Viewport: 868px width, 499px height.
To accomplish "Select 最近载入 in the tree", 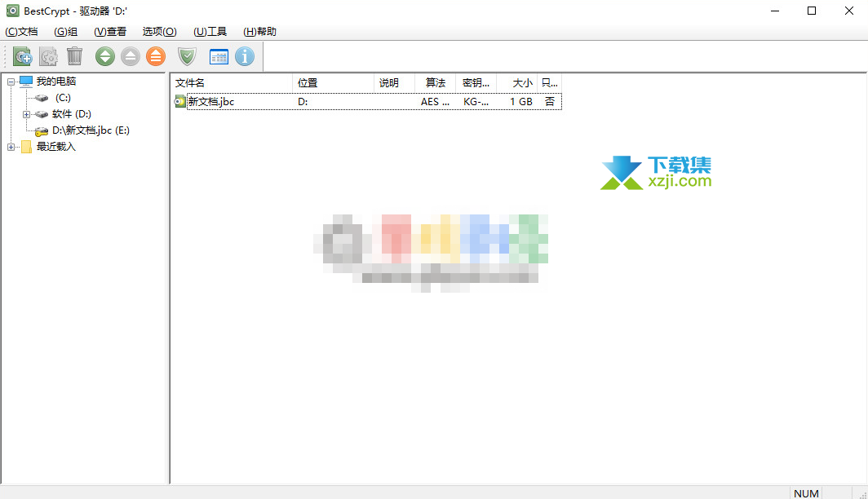I will (x=56, y=147).
